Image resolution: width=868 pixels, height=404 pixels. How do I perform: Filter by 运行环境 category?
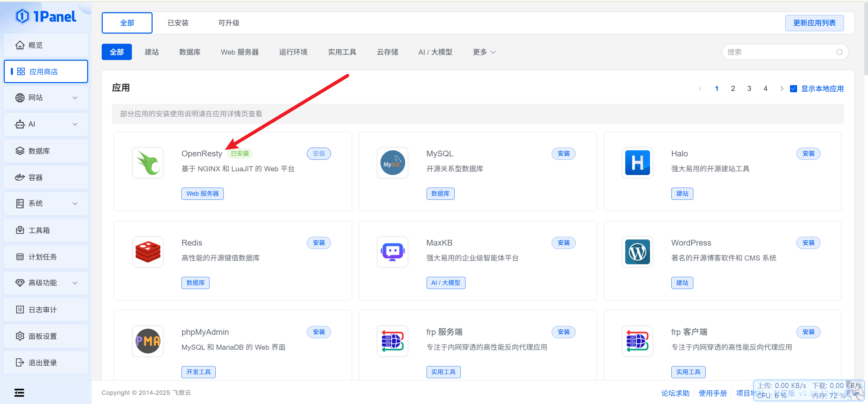293,52
